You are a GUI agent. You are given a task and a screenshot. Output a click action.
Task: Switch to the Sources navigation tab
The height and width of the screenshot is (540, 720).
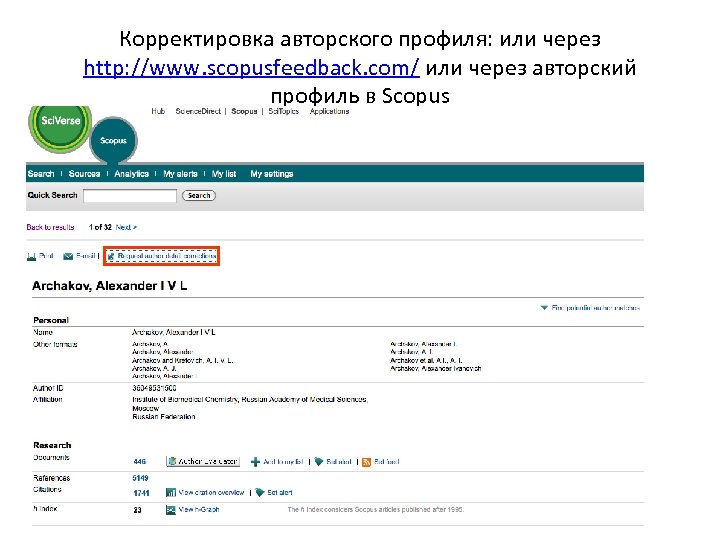pyautogui.click(x=84, y=174)
